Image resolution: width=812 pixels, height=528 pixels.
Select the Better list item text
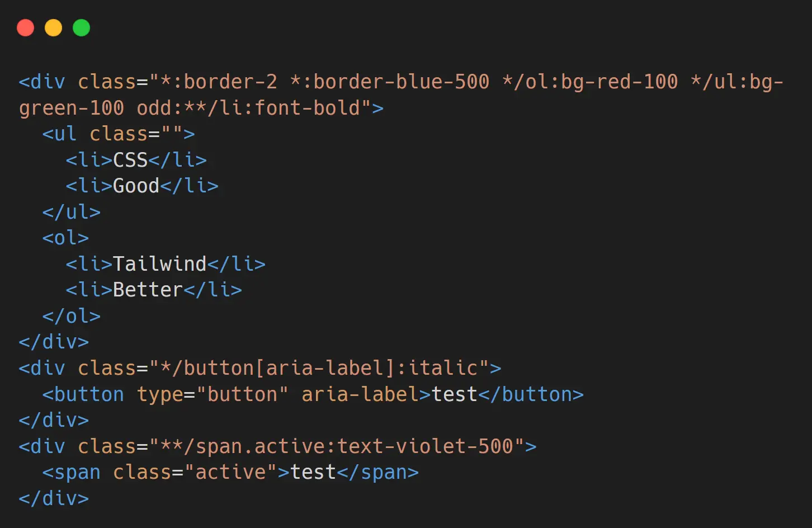tap(148, 290)
